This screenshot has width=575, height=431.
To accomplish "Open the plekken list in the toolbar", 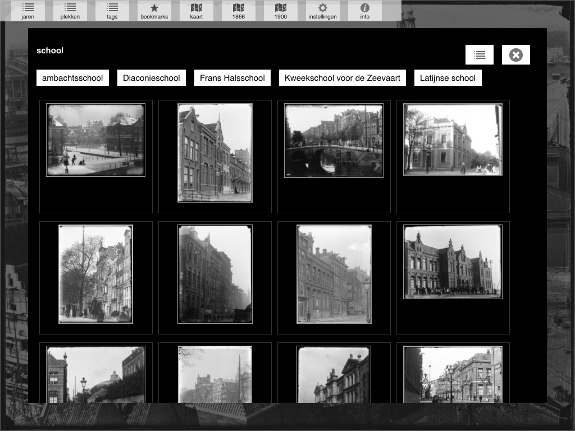I will tap(70, 11).
